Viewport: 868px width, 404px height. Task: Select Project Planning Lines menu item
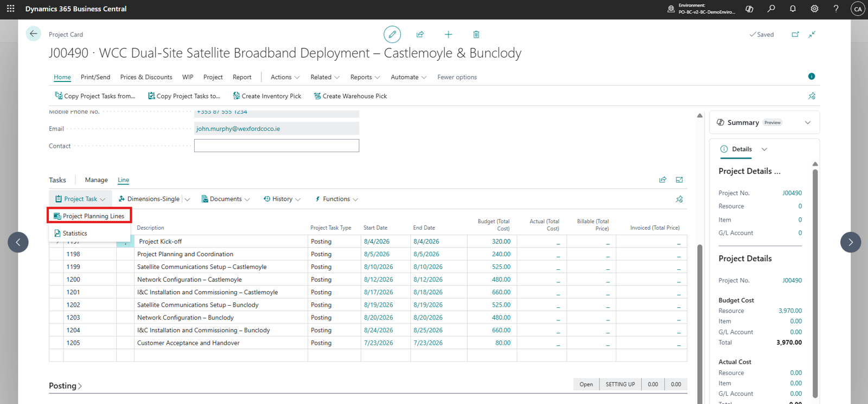click(x=90, y=216)
